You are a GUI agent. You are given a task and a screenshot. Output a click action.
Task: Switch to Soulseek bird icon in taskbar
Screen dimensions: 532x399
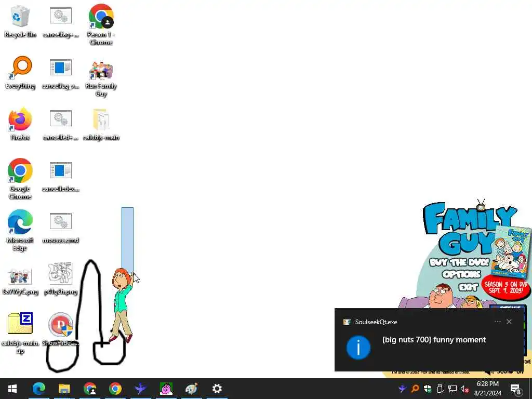point(140,389)
